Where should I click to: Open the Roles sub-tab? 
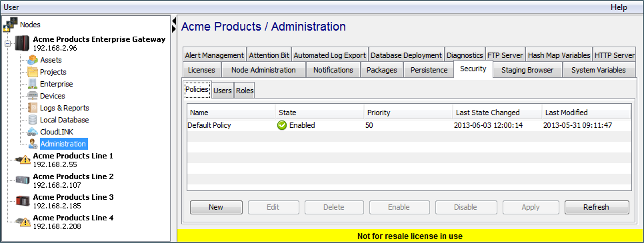245,91
